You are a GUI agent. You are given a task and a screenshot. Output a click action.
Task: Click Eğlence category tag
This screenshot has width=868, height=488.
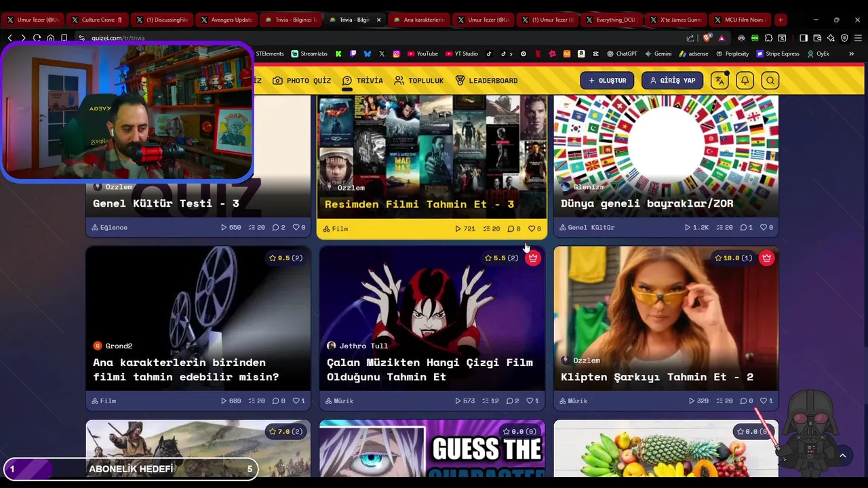pos(110,228)
